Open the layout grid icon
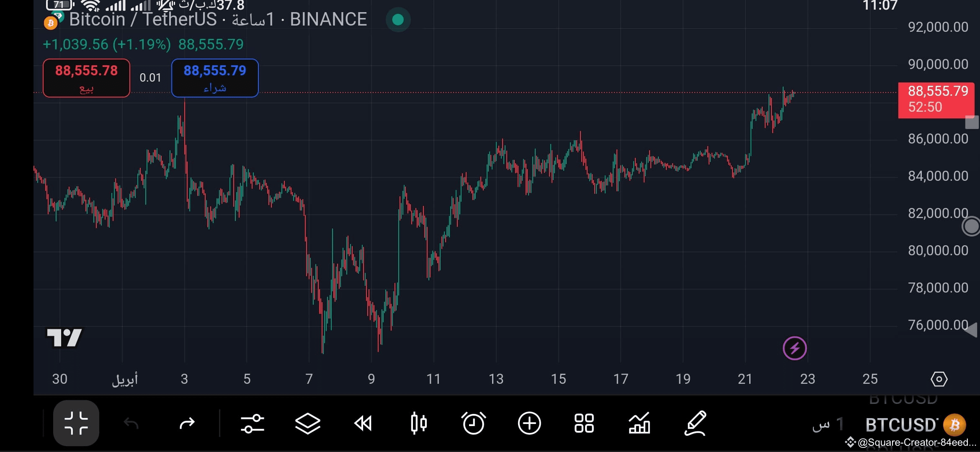Viewport: 980px width, 452px height. click(584, 424)
